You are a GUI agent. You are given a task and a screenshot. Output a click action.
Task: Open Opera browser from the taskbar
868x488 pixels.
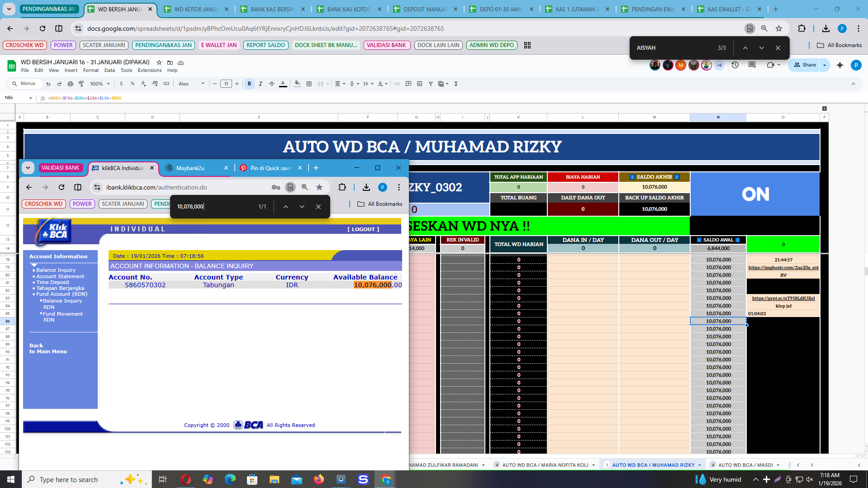pyautogui.click(x=185, y=479)
